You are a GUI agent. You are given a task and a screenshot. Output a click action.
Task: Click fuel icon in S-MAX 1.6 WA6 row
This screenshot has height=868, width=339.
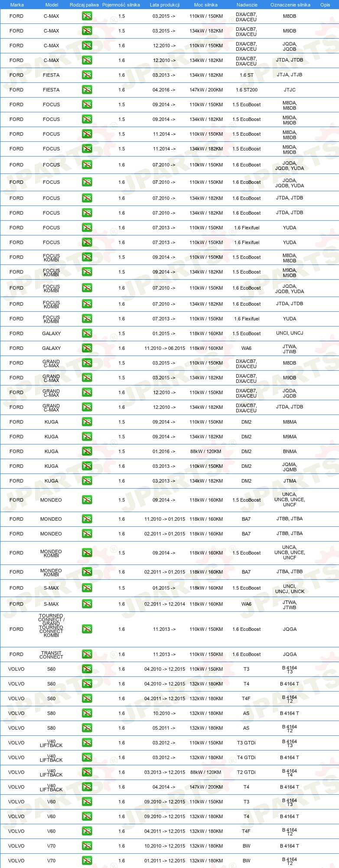click(x=87, y=604)
